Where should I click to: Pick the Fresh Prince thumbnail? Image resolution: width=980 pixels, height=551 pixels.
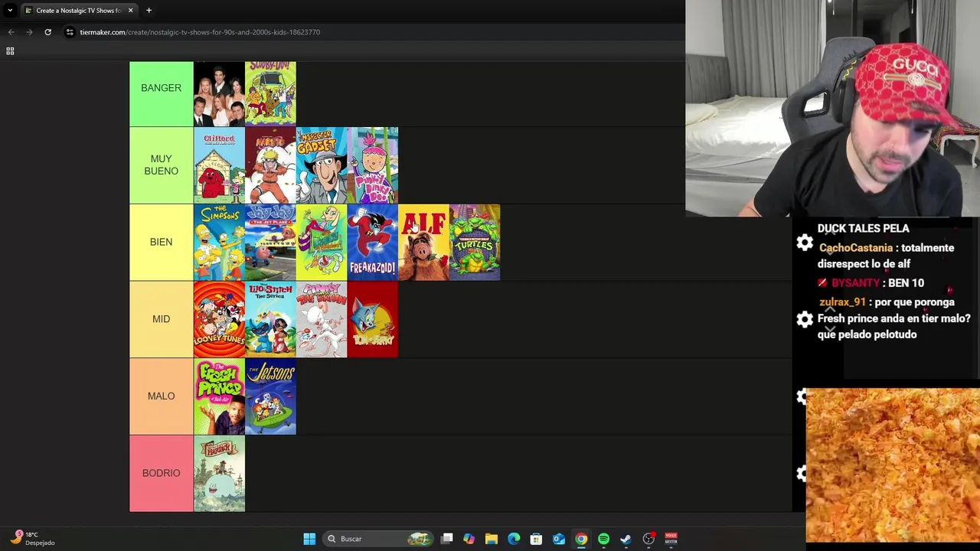click(x=219, y=396)
